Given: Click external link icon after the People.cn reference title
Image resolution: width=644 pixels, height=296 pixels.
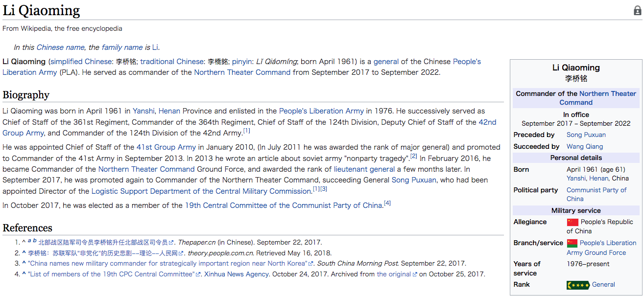Looking at the screenshot, I should [x=181, y=253].
